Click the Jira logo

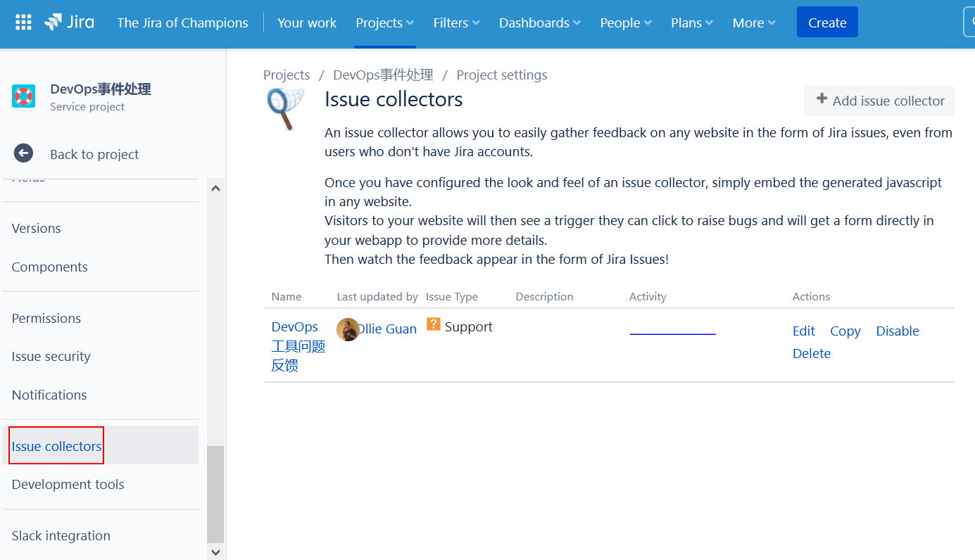69,23
